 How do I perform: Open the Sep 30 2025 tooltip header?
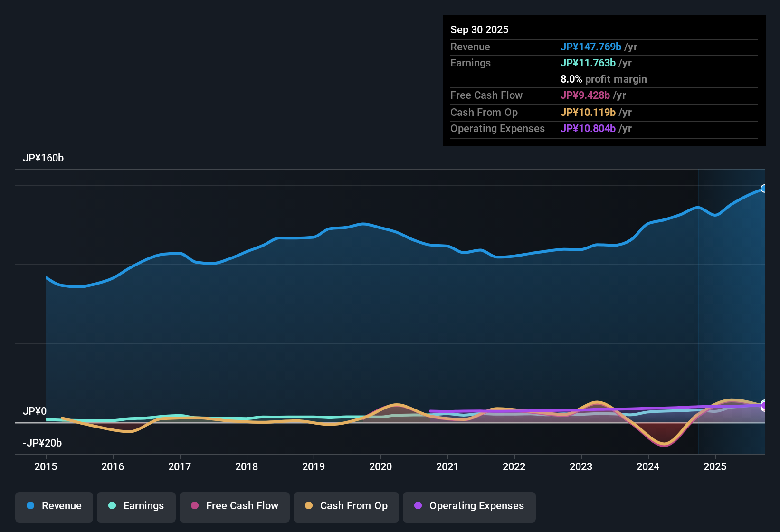[x=479, y=29]
